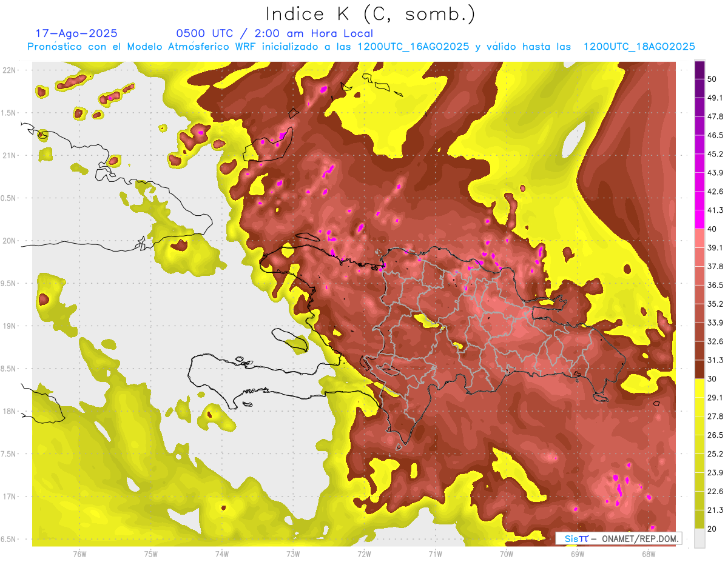This screenshot has height=562, width=728.
Task: Click the 19N latitude label
Action: [9, 326]
